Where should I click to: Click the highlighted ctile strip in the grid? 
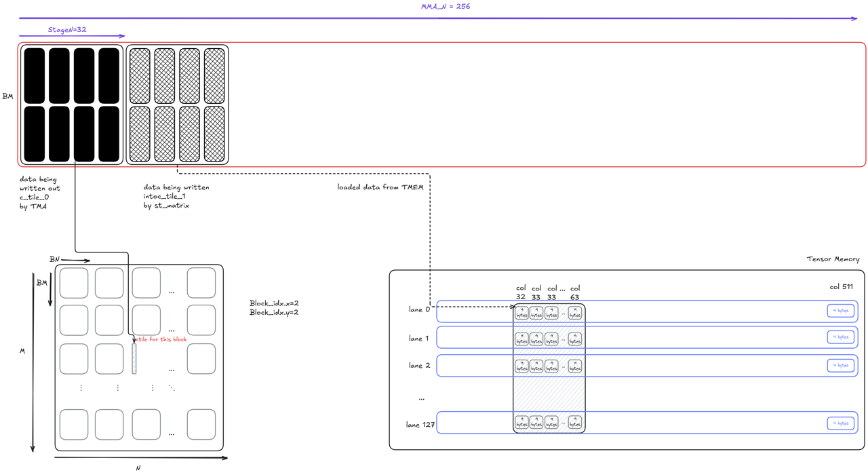click(x=134, y=359)
